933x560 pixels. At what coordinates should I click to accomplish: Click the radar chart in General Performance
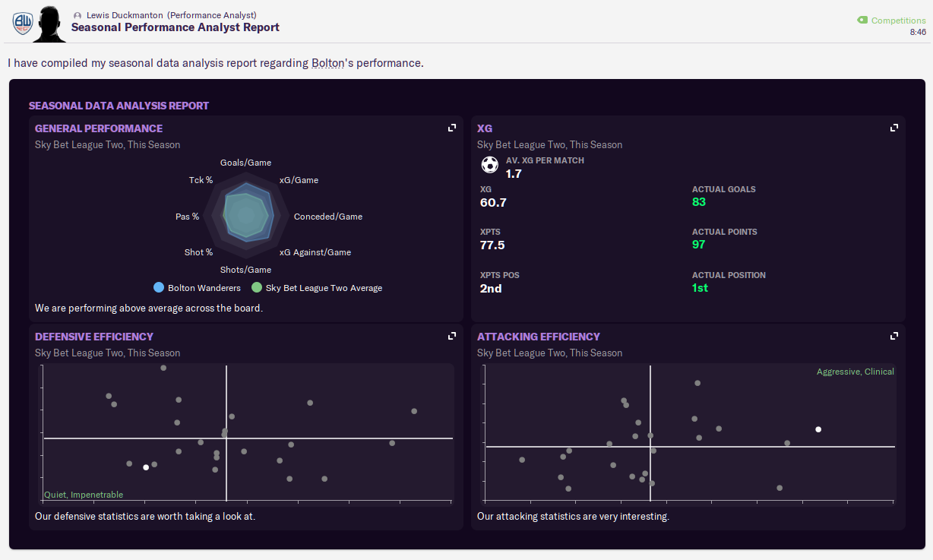pyautogui.click(x=245, y=217)
